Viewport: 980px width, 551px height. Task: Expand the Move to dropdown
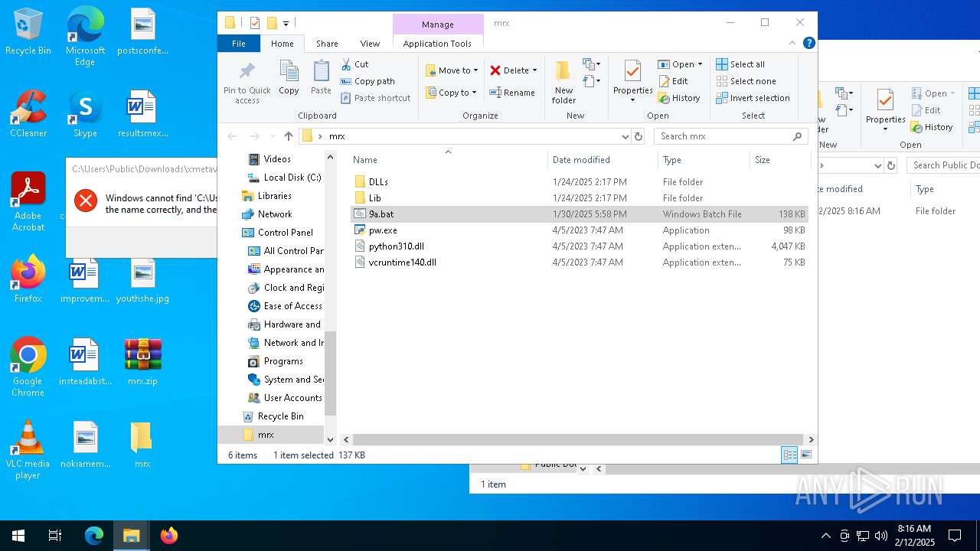coord(476,70)
